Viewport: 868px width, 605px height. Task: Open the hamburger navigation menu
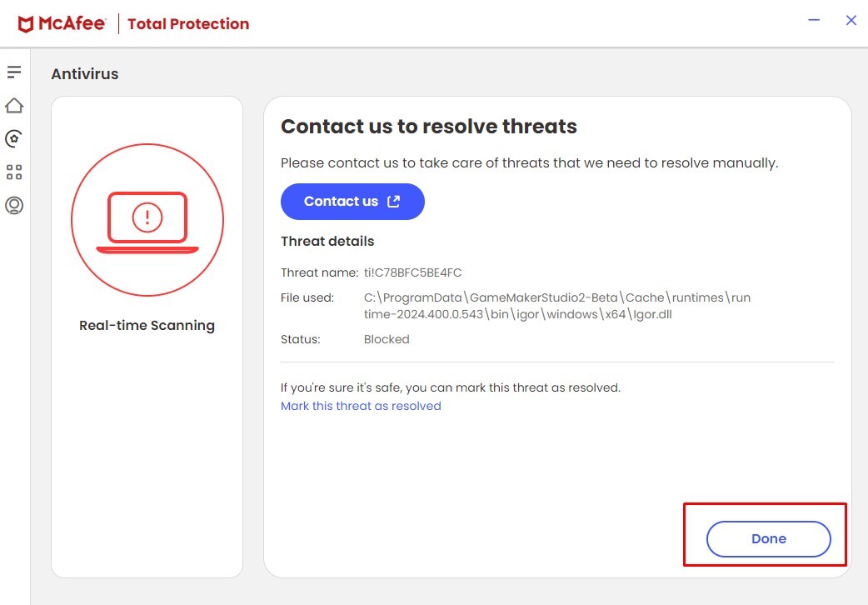(x=14, y=72)
